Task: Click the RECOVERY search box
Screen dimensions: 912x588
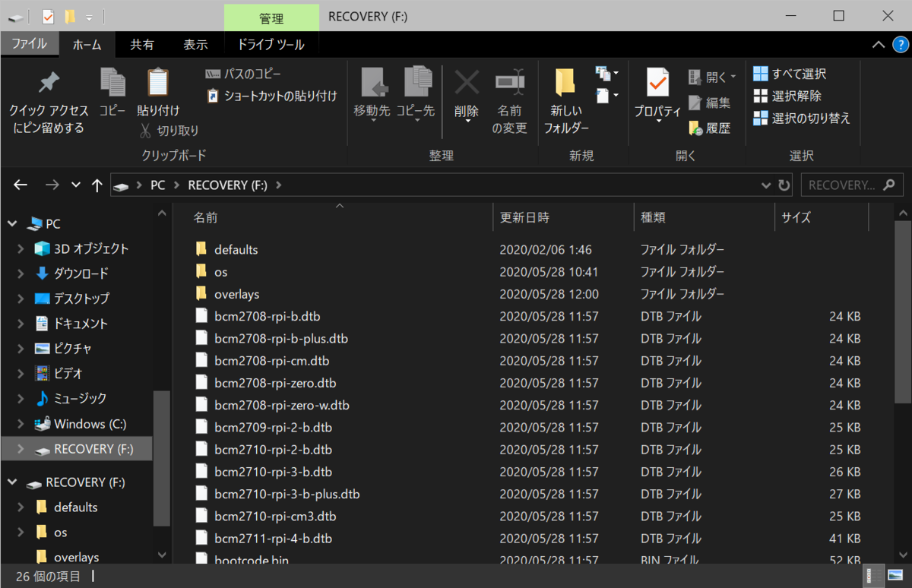Action: (851, 185)
